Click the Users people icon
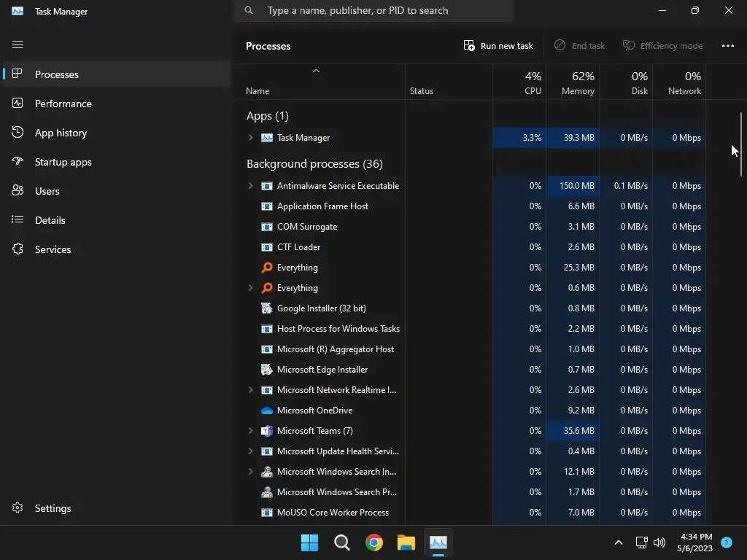747x560 pixels. 18,190
